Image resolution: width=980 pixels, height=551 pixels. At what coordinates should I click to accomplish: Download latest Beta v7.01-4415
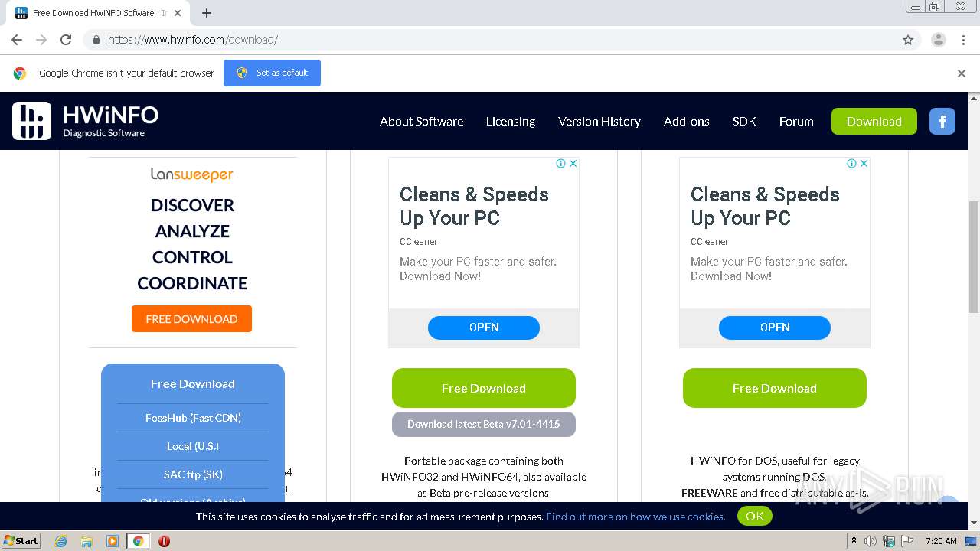point(484,424)
